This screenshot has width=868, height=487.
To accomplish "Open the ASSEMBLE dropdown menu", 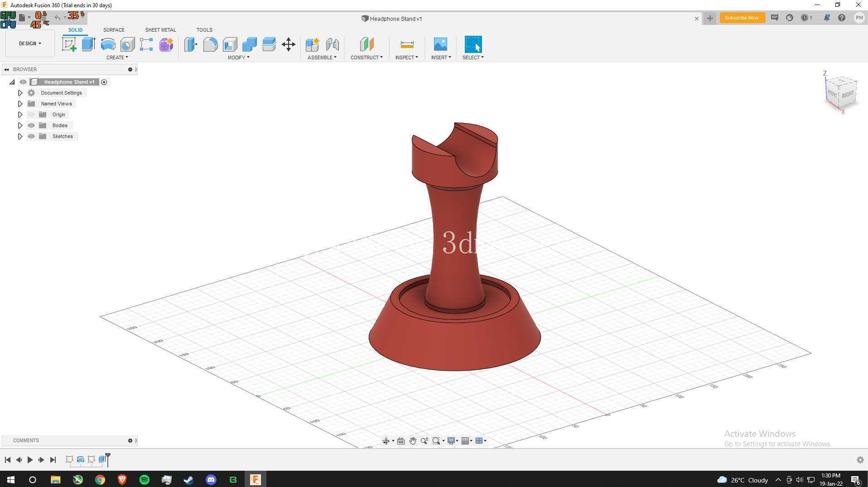I will tap(322, 57).
